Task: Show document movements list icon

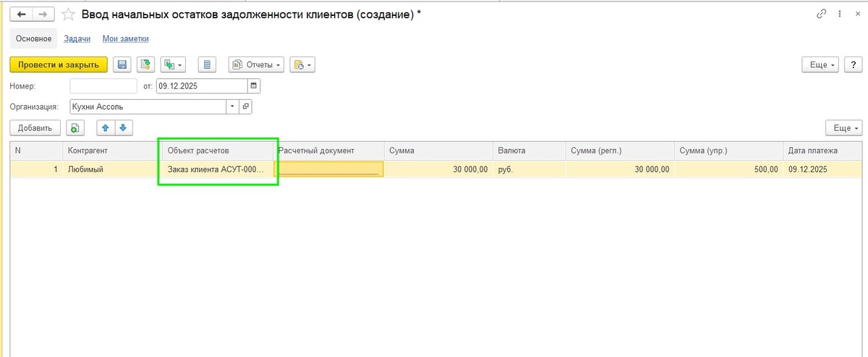Action: 208,64
